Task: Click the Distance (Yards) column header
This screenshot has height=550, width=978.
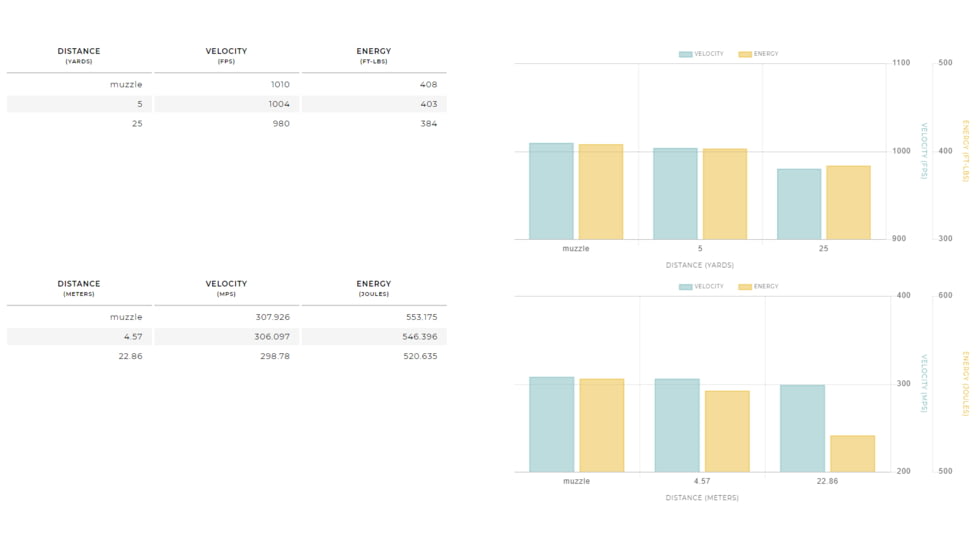Action: click(x=79, y=55)
